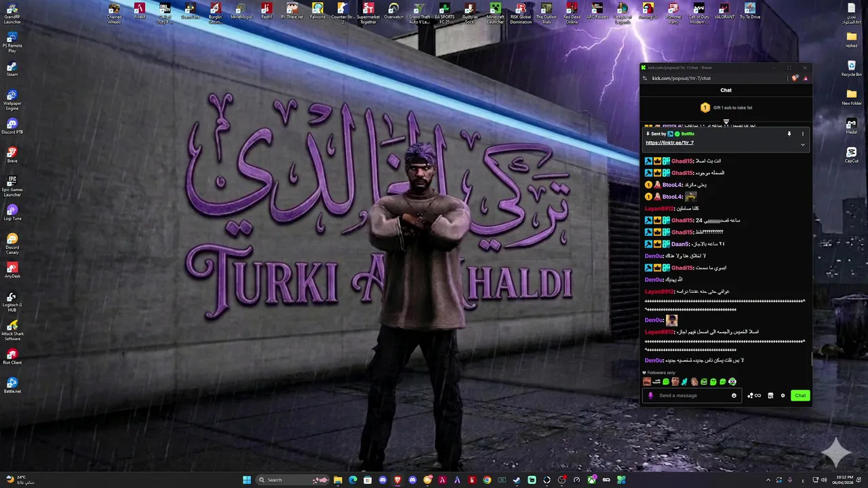The width and height of the screenshot is (868, 488).
Task: Open the Wallpaper Engine desktop icon
Action: (12, 99)
